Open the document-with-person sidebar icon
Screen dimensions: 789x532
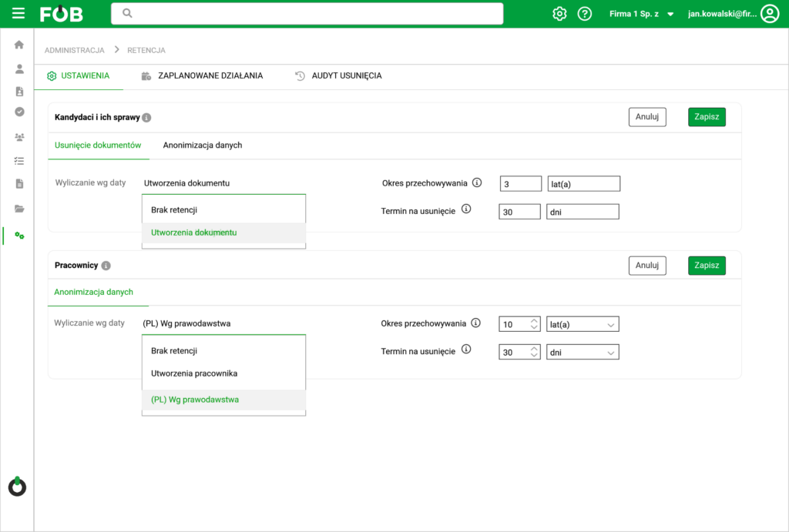pos(19,92)
